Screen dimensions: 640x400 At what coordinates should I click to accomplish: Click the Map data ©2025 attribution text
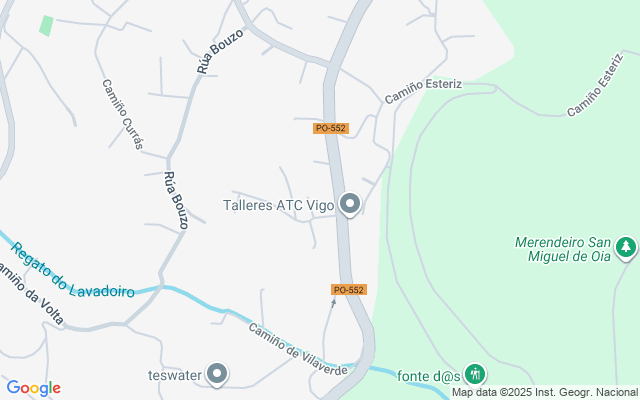(546, 392)
